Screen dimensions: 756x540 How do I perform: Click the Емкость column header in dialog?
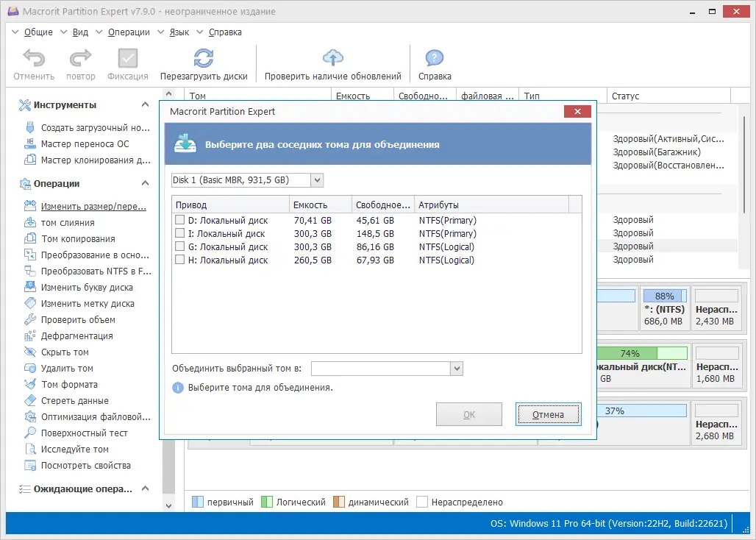tap(321, 205)
